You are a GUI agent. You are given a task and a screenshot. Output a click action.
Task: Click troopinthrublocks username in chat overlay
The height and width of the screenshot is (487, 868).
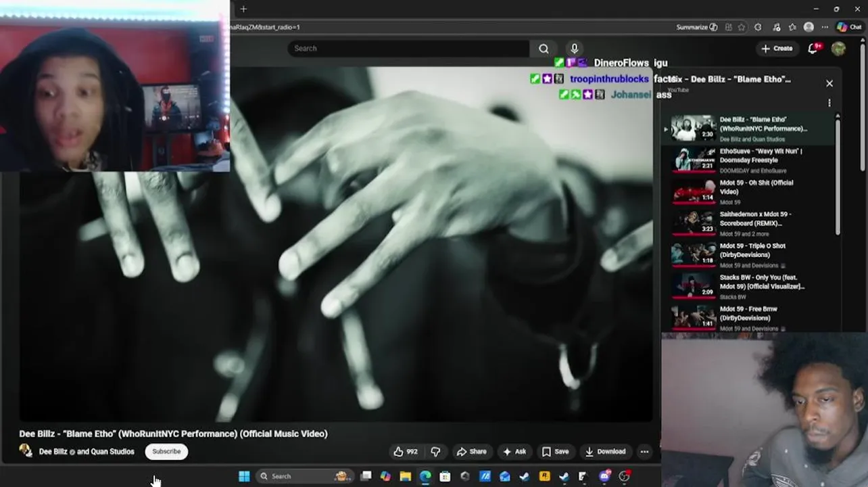coord(609,79)
